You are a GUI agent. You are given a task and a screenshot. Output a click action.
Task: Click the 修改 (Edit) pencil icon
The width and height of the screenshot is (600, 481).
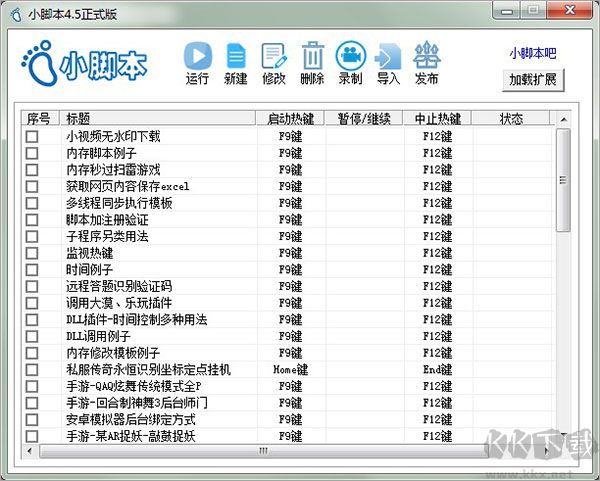[273, 56]
